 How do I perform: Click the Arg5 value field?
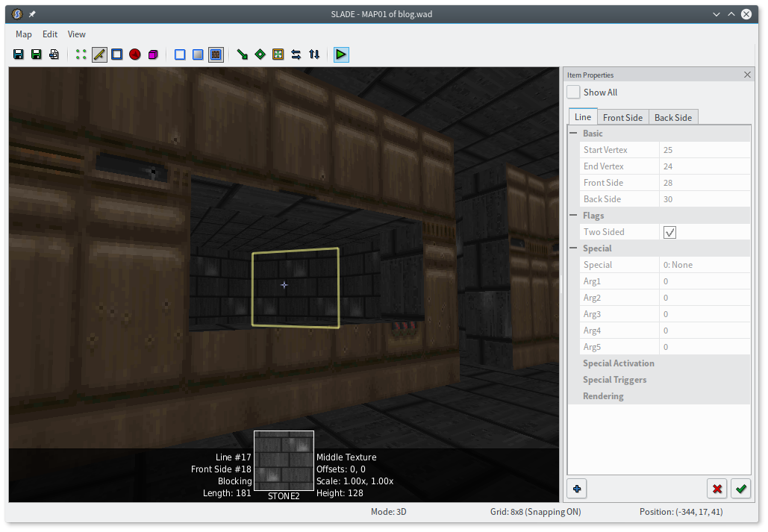point(705,347)
